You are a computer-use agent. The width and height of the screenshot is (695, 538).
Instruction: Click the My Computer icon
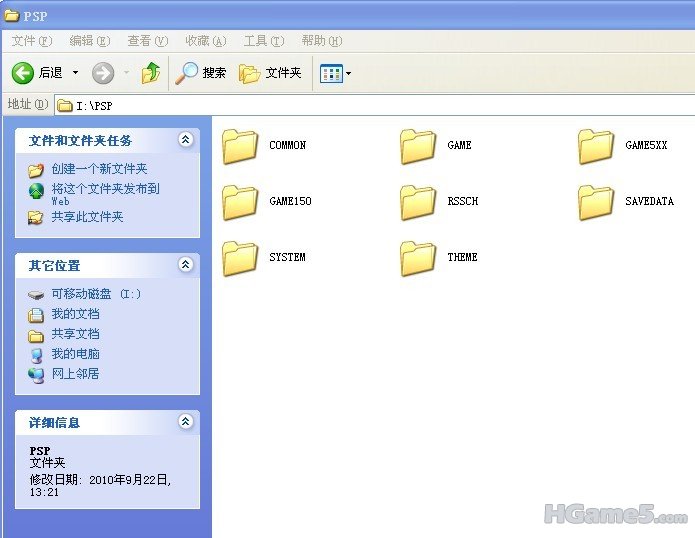click(36, 355)
